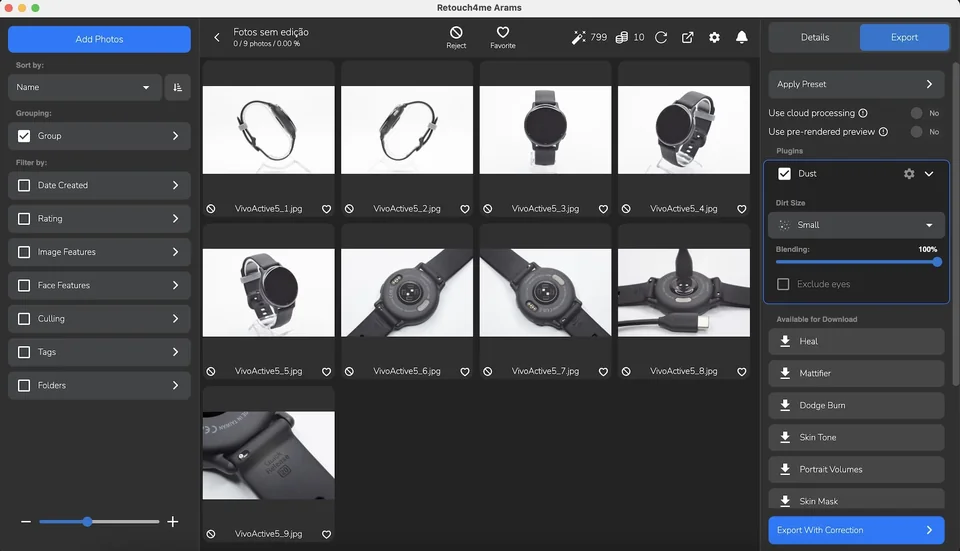The height and width of the screenshot is (551, 960).
Task: Toggle Use pre-rendered preview switch
Action: click(917, 132)
